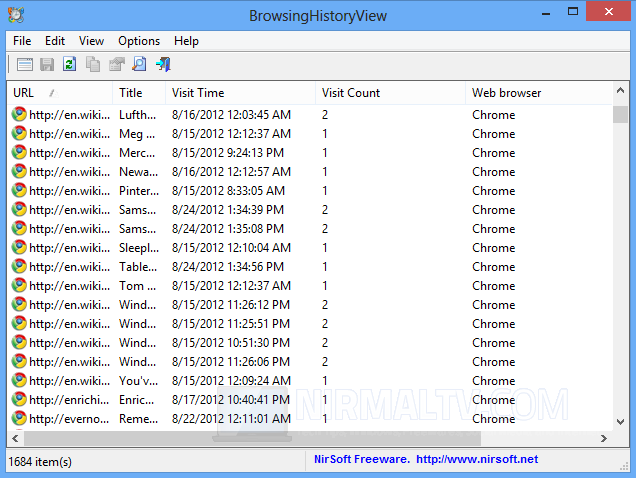This screenshot has width=636, height=478.
Task: Click Chrome icon of the Tom ... row
Action: point(19,286)
